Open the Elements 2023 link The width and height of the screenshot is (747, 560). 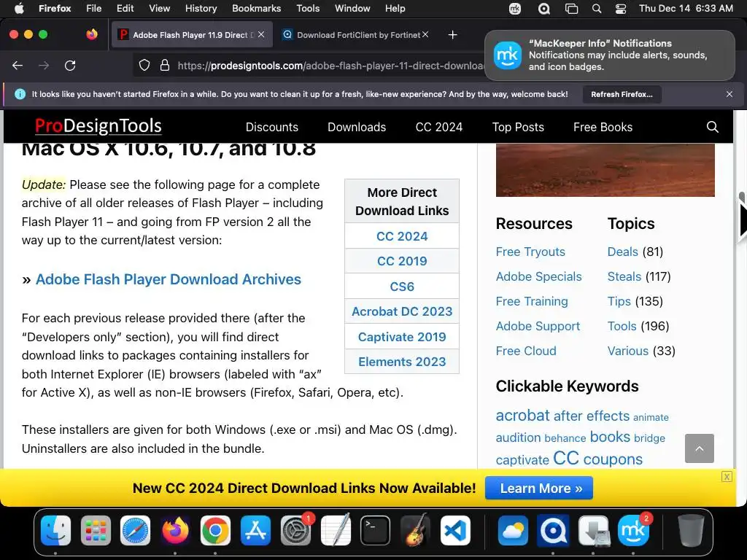[x=402, y=362]
